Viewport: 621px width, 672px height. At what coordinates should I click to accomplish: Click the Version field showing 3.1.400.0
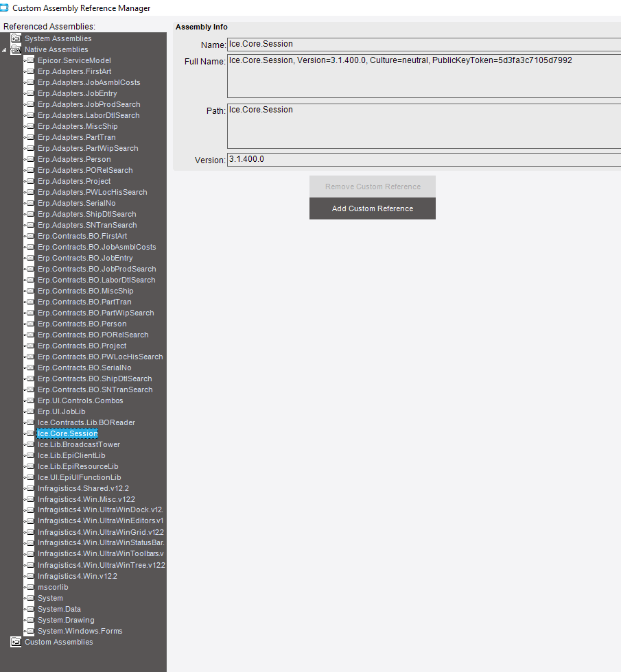[424, 159]
